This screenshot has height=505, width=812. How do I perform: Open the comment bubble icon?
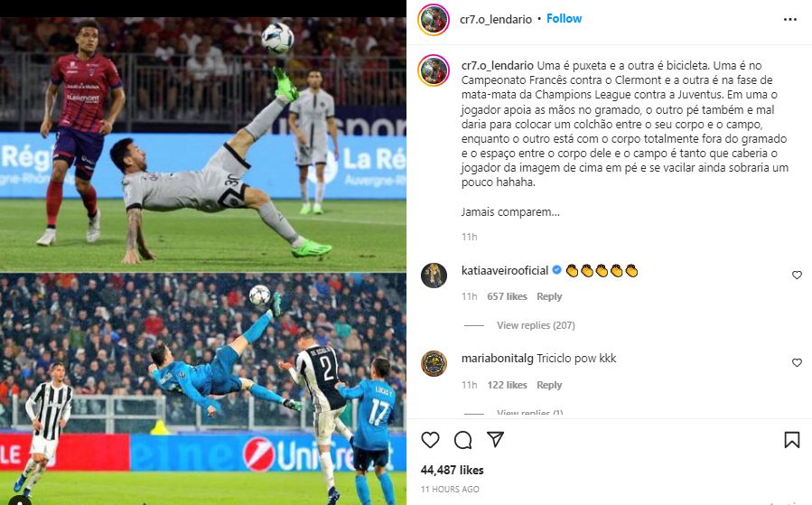[x=463, y=440]
